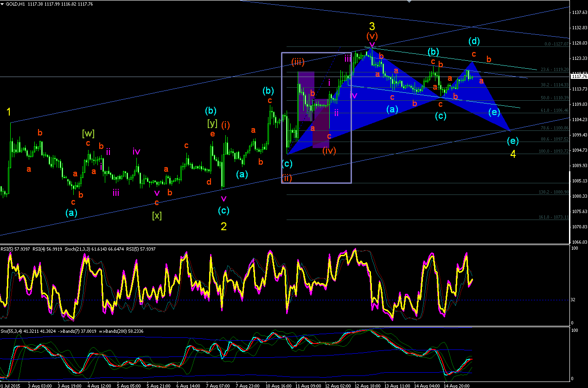Select the orange (iii) wave label
588x388 pixels.
pos(298,61)
